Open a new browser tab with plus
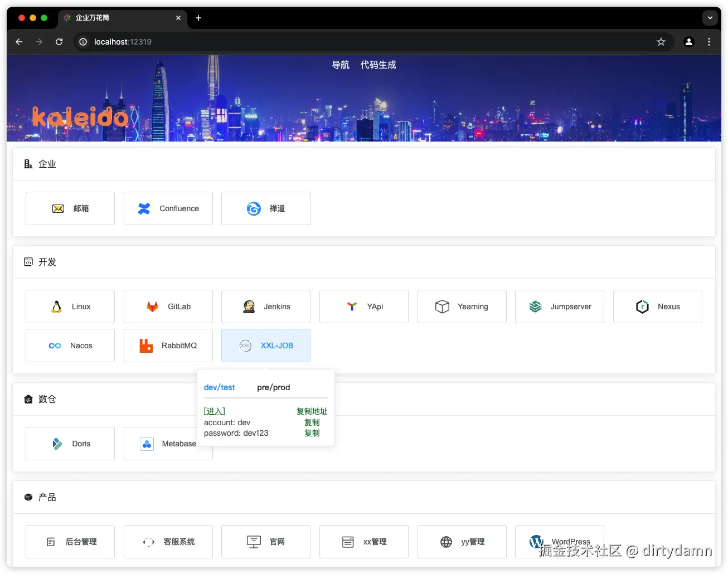This screenshot has height=574, width=728. pos(198,18)
